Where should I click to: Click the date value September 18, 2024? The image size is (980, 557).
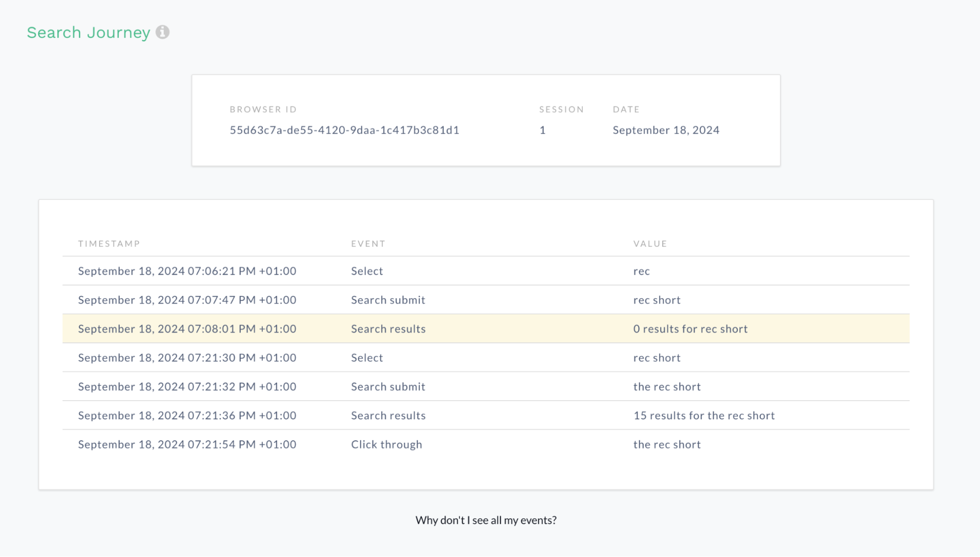[x=666, y=130]
